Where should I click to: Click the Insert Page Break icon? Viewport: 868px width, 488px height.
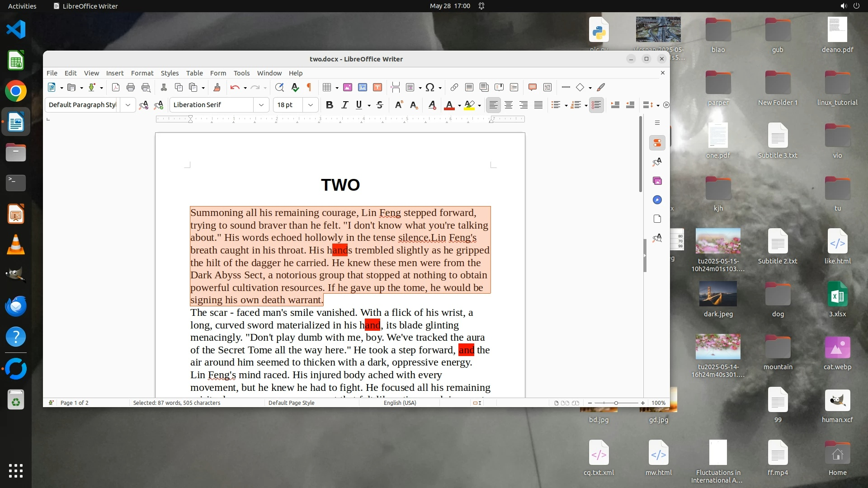click(396, 87)
